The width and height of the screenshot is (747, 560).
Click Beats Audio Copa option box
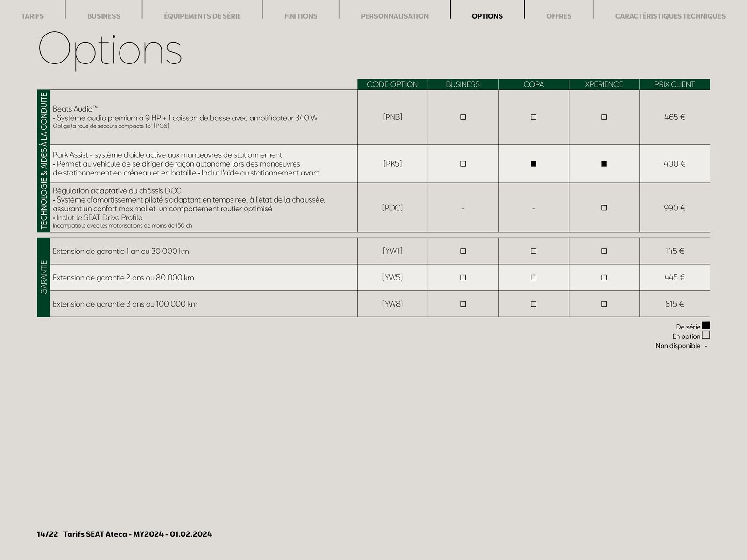pos(534,117)
